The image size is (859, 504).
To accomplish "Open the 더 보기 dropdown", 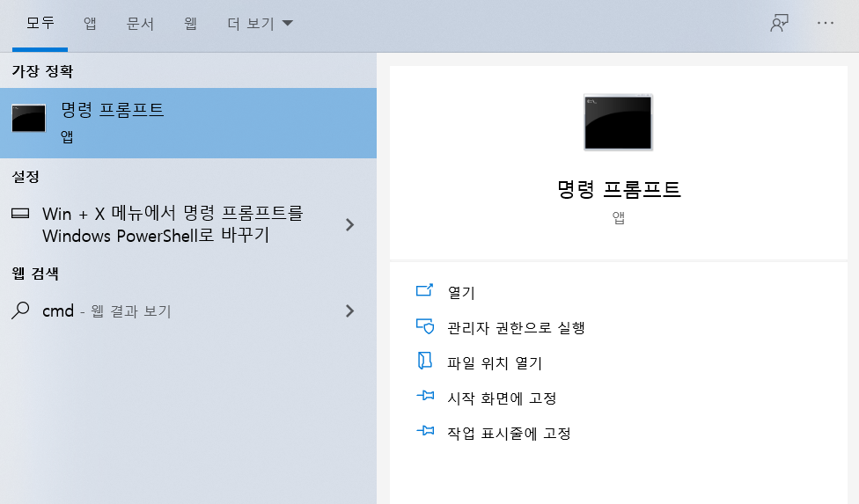I will click(261, 24).
